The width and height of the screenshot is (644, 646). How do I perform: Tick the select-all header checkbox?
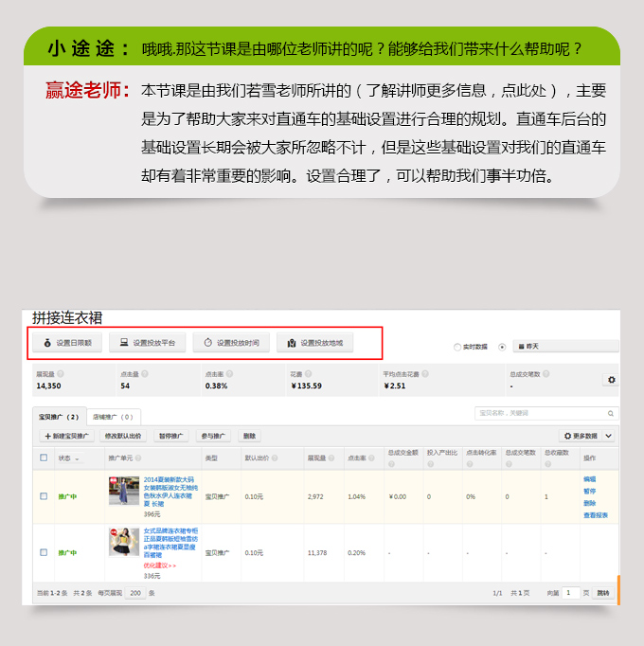coord(44,458)
